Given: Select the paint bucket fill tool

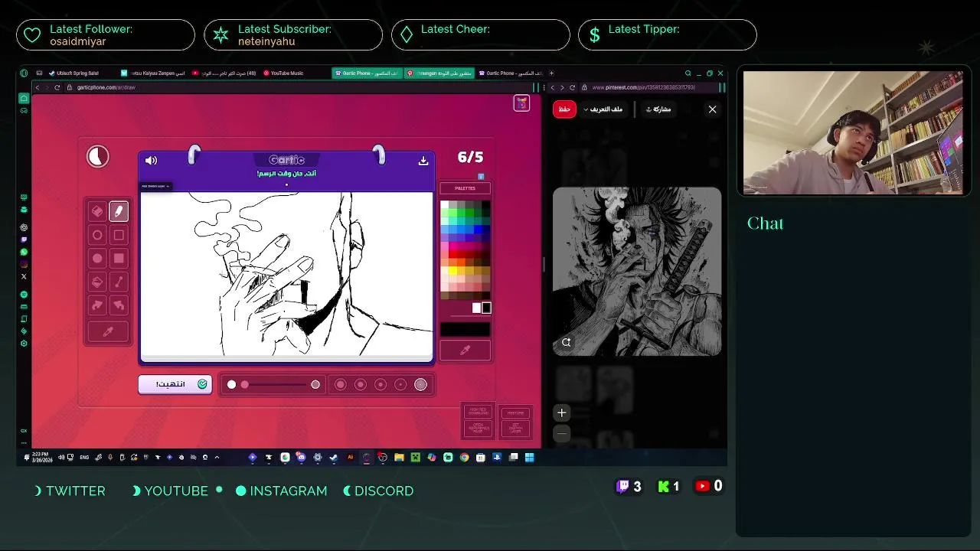Looking at the screenshot, I should click(97, 282).
